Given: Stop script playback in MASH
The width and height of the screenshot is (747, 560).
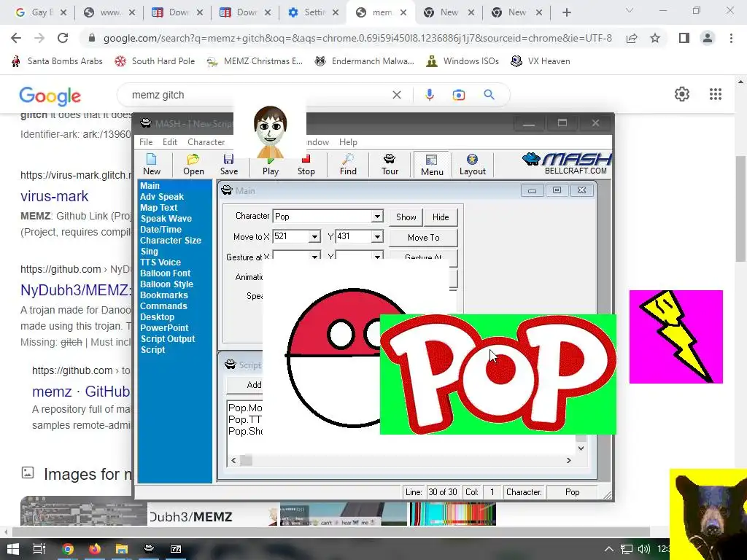Looking at the screenshot, I should click(306, 165).
